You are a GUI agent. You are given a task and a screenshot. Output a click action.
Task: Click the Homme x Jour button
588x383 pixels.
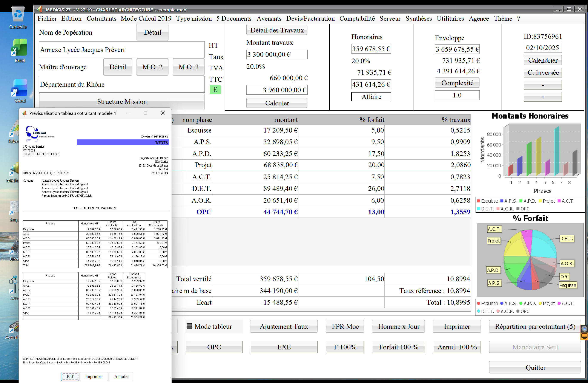pyautogui.click(x=399, y=326)
